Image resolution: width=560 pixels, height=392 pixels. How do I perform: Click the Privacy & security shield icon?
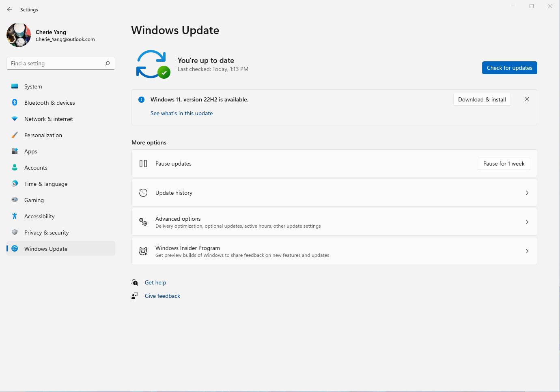15,233
